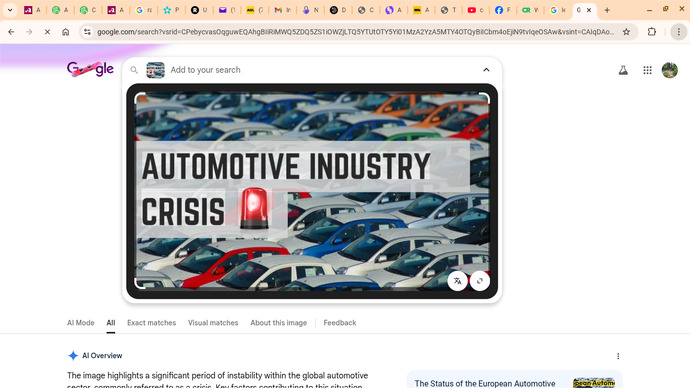Click the European Automotive article thumbnail
The width and height of the screenshot is (690, 388).
[x=594, y=383]
